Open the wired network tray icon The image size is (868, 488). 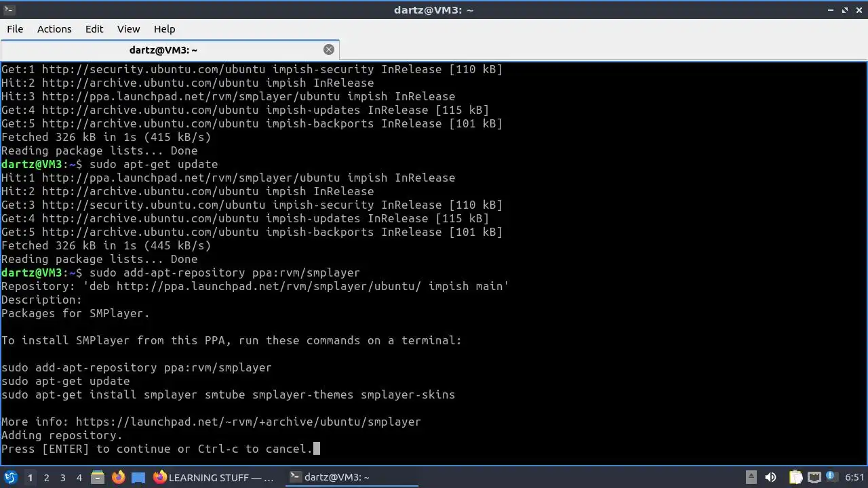click(814, 478)
